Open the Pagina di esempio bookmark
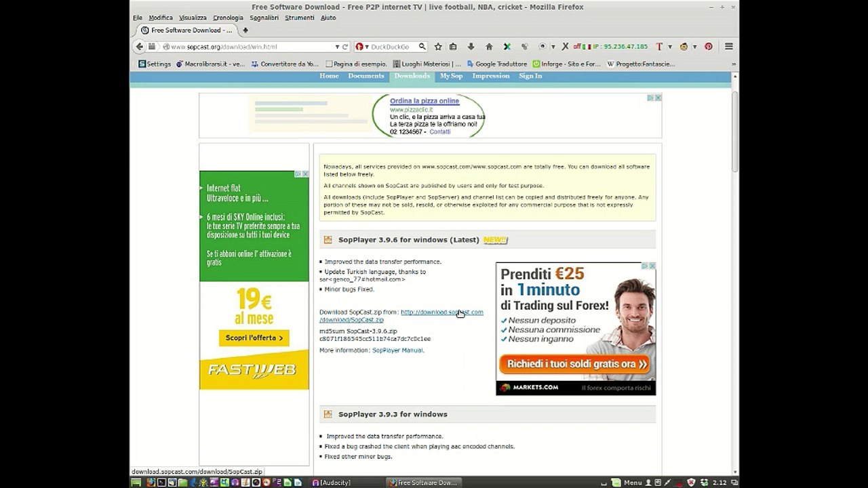The width and height of the screenshot is (868, 488). click(x=356, y=64)
